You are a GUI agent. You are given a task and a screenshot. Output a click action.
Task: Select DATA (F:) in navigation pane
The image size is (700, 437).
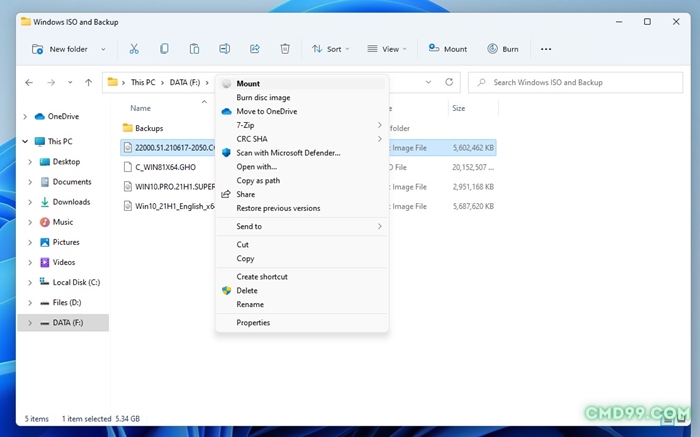click(63, 322)
